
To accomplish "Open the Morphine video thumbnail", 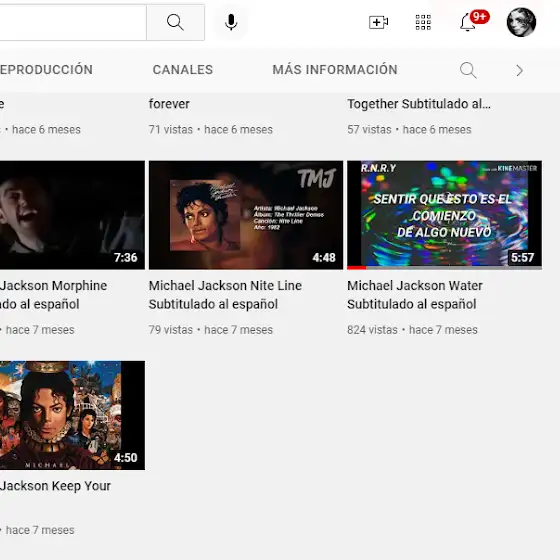I will tap(72, 215).
